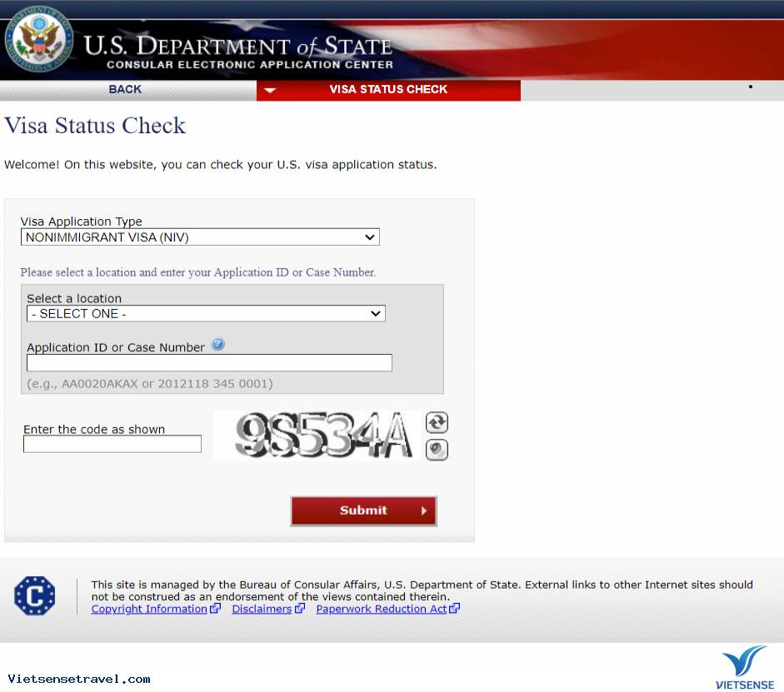Viewport: 784px width, 692px height.
Task: Click the external link icon beside Disclaimers
Action: click(x=300, y=609)
